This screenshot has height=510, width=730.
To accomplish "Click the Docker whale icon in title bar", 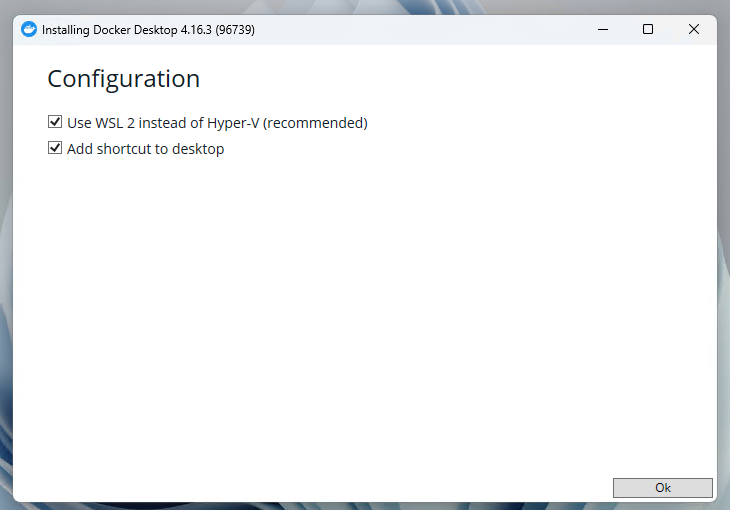I will coord(29,29).
